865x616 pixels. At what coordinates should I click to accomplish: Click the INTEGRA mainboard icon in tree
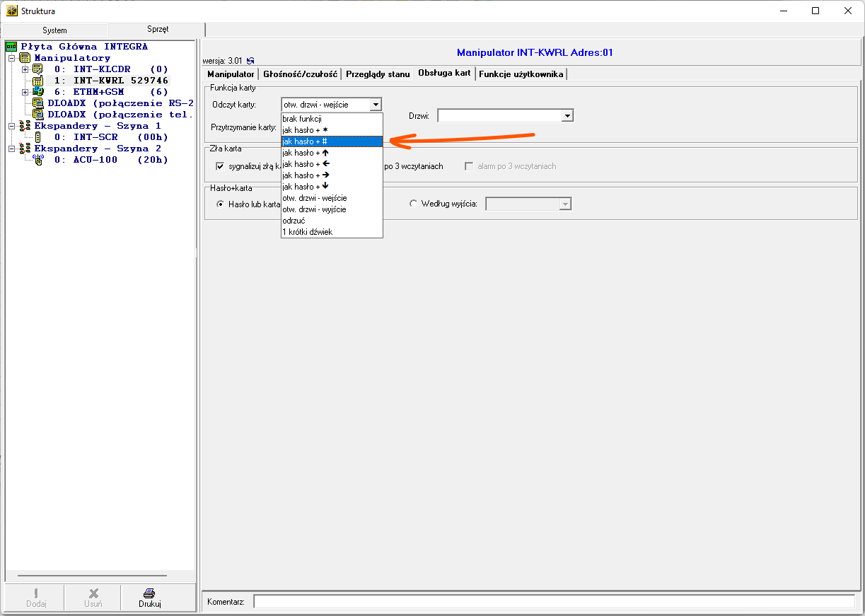click(x=11, y=47)
